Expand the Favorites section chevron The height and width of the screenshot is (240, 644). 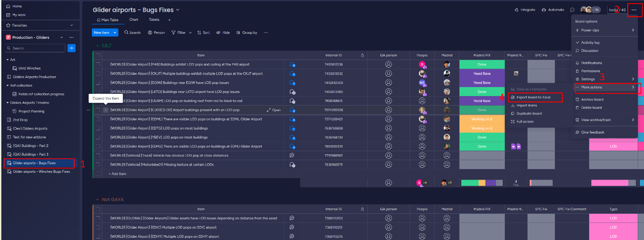pos(72,26)
